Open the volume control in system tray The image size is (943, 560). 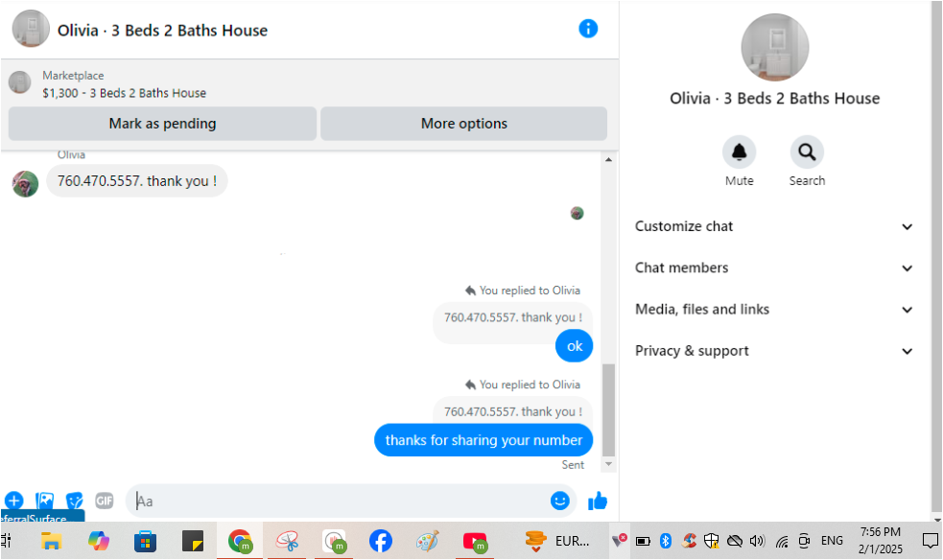click(x=757, y=541)
